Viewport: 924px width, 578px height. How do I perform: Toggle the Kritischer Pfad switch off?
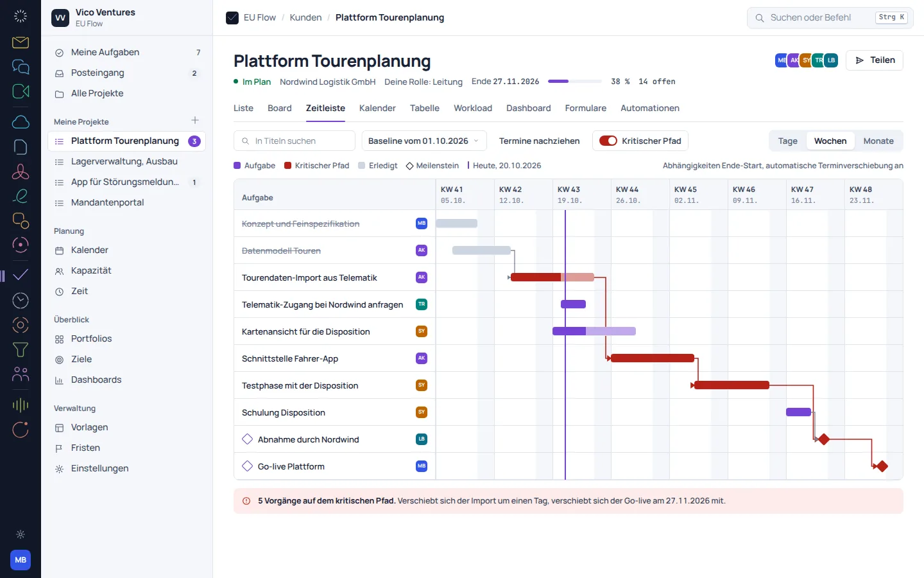click(x=608, y=141)
